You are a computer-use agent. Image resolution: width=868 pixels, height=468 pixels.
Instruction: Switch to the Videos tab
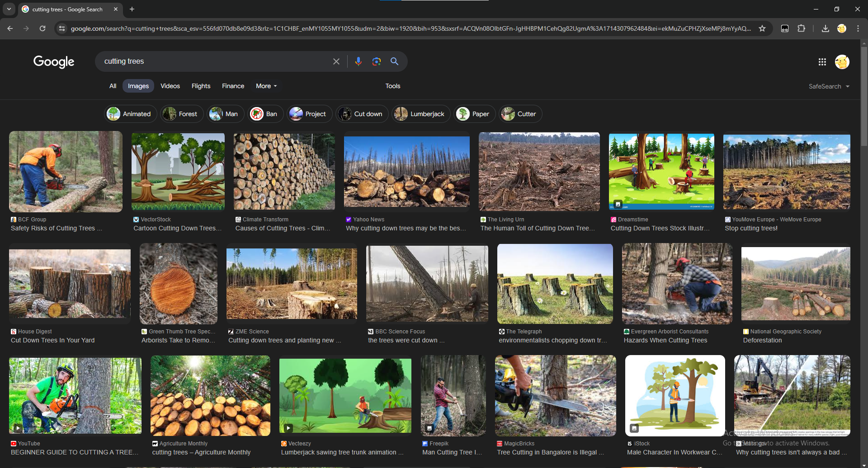point(170,86)
